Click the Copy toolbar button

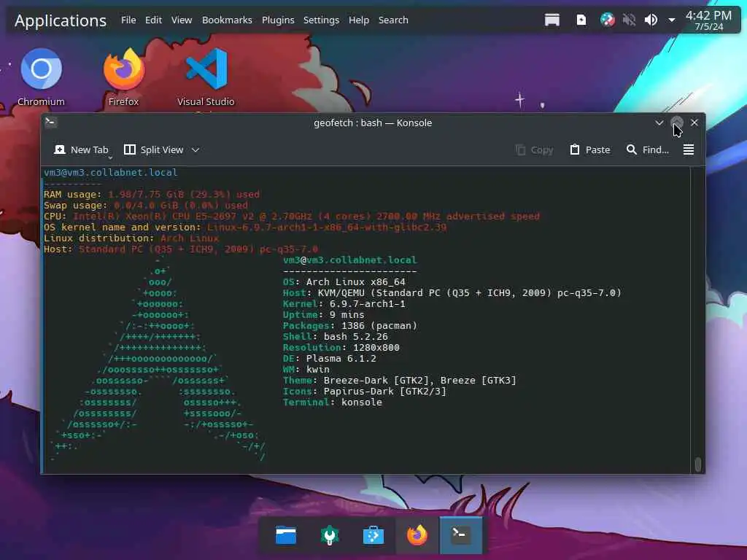coord(534,150)
